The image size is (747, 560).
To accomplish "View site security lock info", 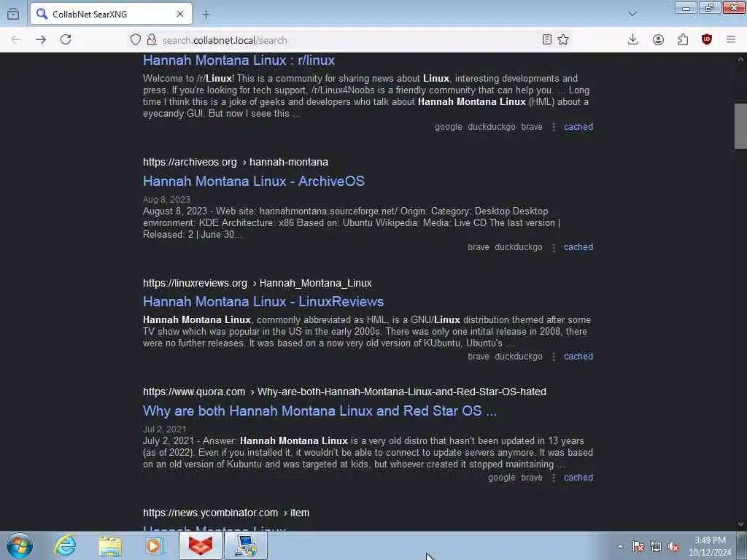I will pos(152,40).
